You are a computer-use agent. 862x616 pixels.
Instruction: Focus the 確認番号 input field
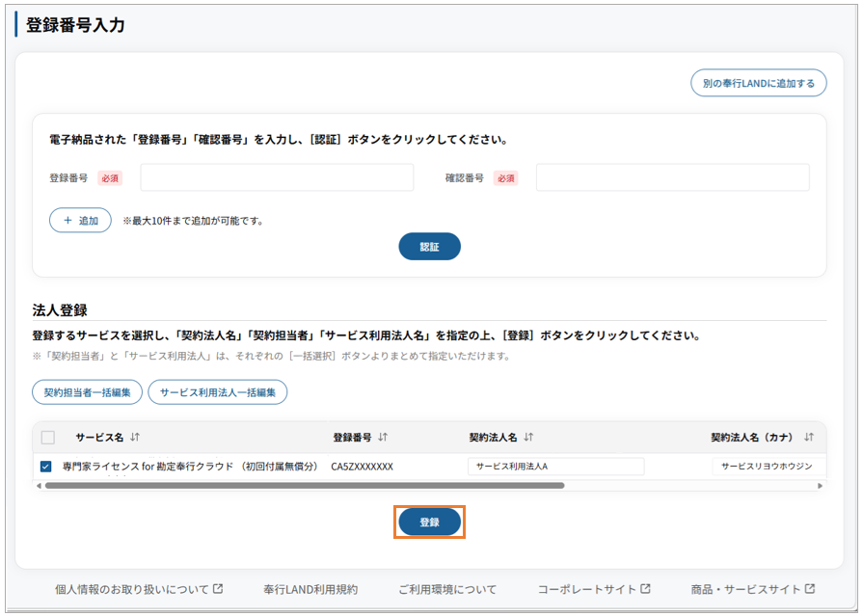(672, 177)
